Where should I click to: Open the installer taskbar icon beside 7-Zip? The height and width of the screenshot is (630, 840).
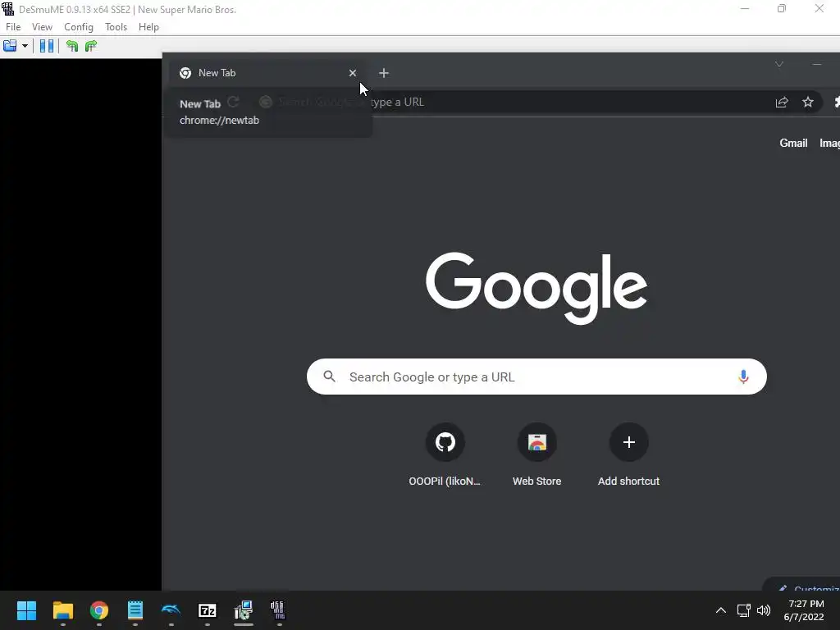[x=243, y=610]
